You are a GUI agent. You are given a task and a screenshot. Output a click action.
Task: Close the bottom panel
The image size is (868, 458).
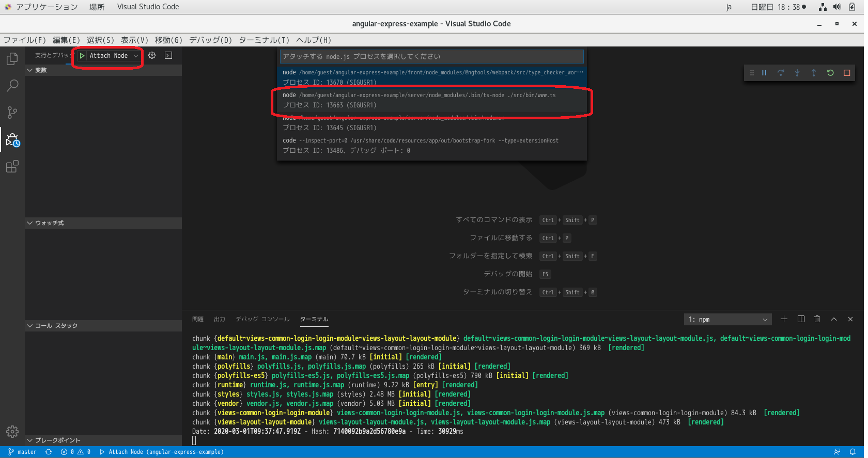click(x=850, y=319)
